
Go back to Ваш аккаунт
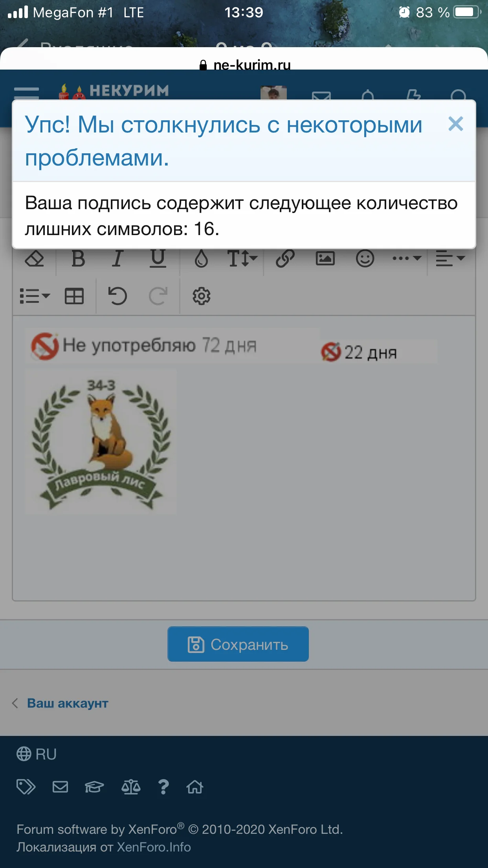(67, 703)
